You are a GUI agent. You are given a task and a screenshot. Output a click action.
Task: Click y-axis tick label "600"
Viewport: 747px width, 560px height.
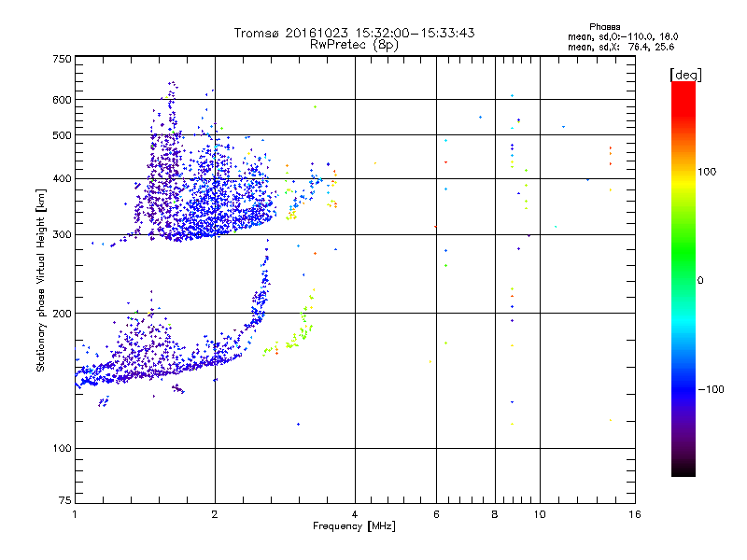(x=62, y=100)
